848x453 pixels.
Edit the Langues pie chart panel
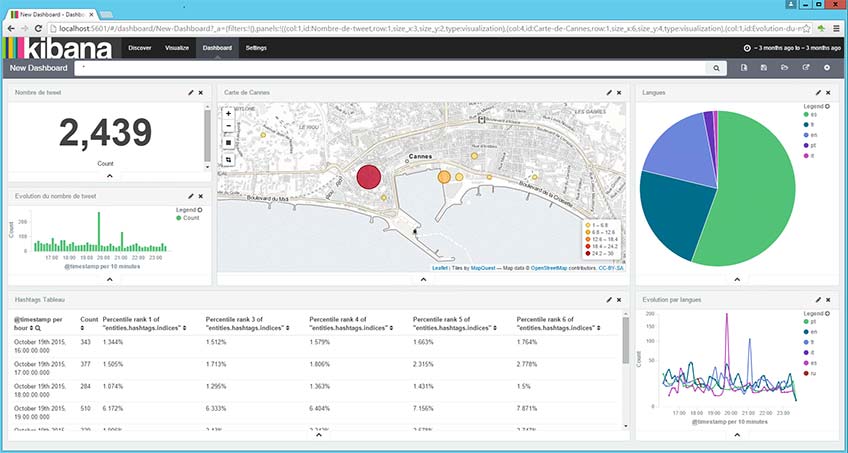click(818, 93)
